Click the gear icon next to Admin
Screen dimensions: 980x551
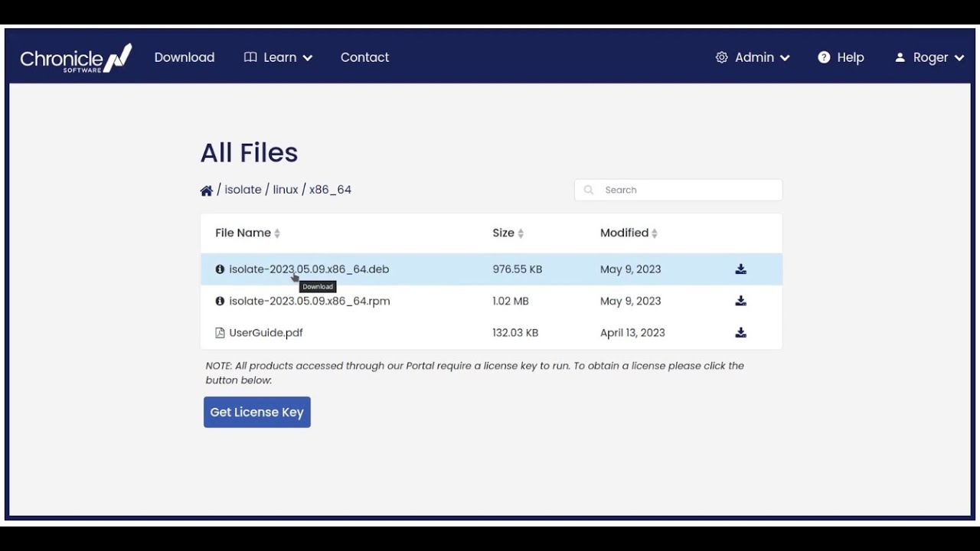[x=721, y=57]
